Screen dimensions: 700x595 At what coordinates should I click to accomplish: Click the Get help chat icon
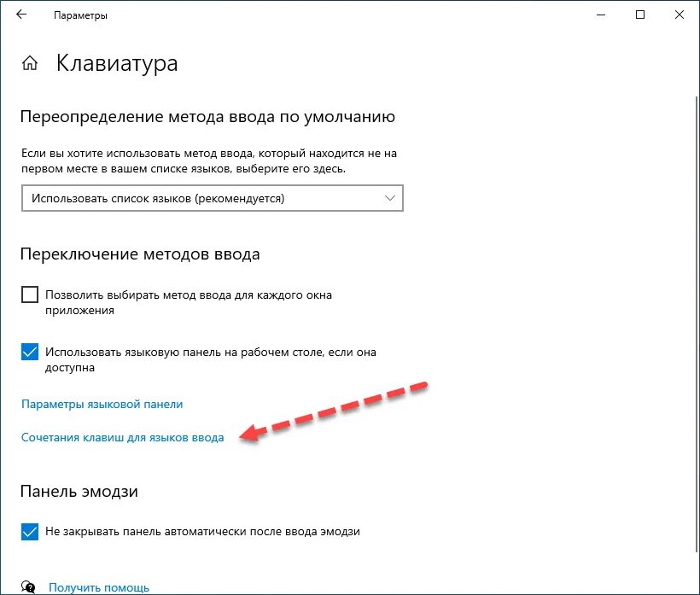coord(28,586)
